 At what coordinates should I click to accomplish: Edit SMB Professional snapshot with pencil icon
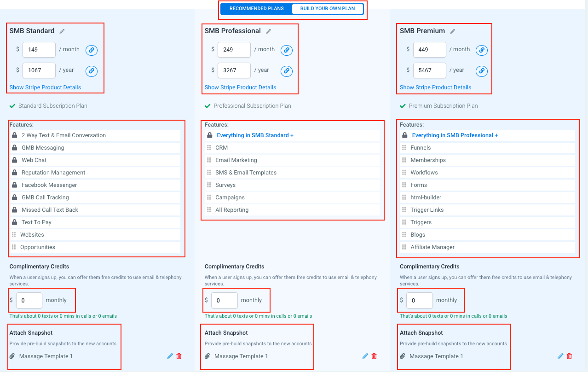tap(365, 356)
